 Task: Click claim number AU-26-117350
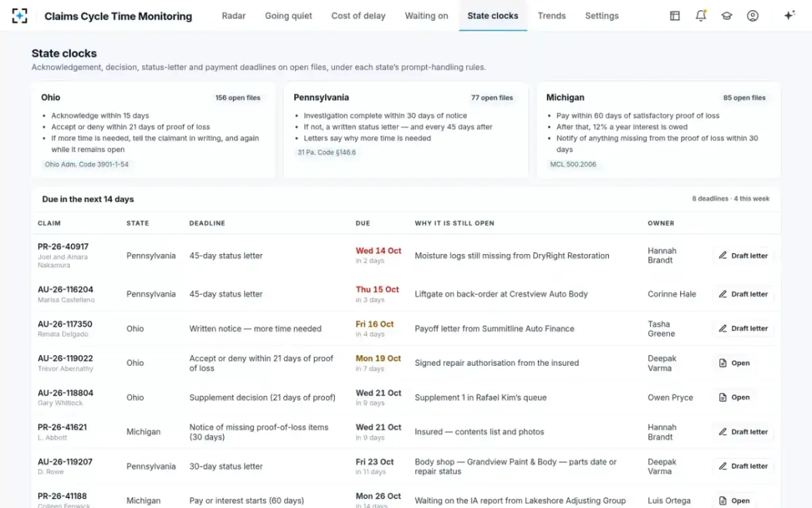point(65,324)
